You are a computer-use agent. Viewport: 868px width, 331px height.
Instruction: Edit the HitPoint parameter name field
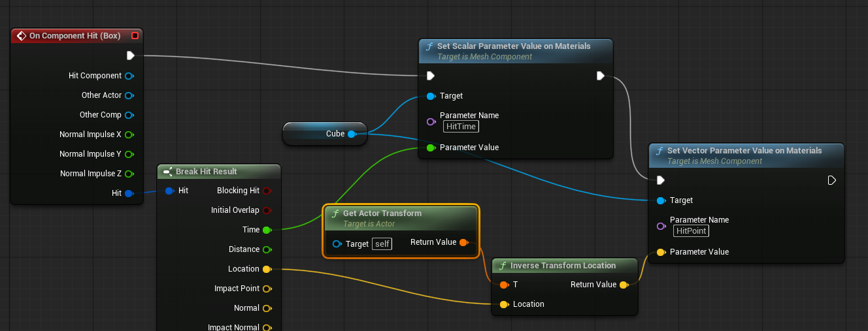[692, 231]
